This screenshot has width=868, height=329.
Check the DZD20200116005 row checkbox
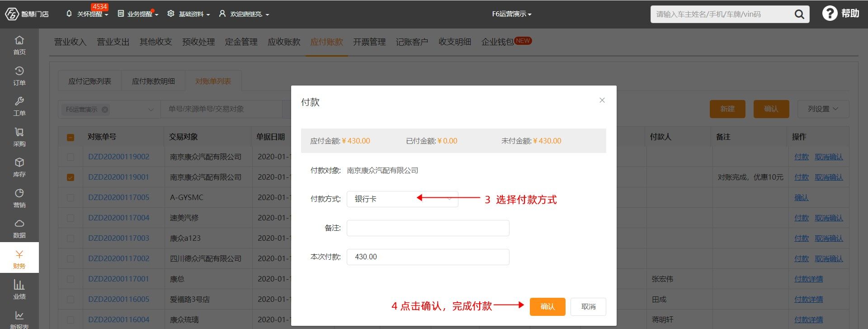point(71,300)
